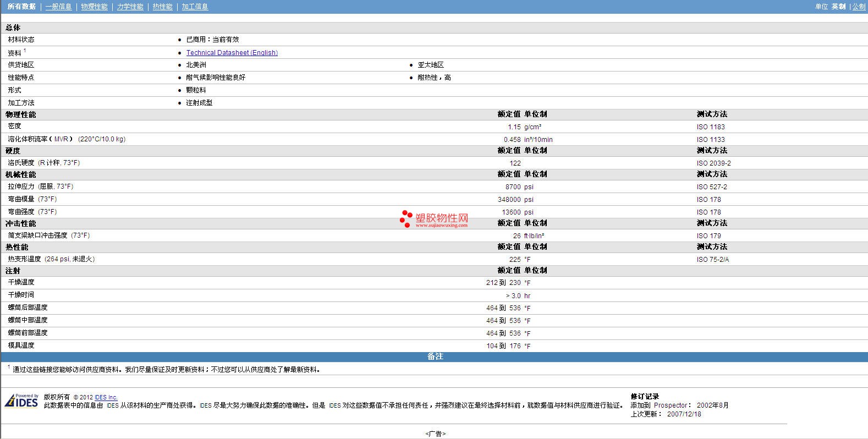868x439 pixels.
Task: Click the 修订记录 heading
Action: coord(645,396)
